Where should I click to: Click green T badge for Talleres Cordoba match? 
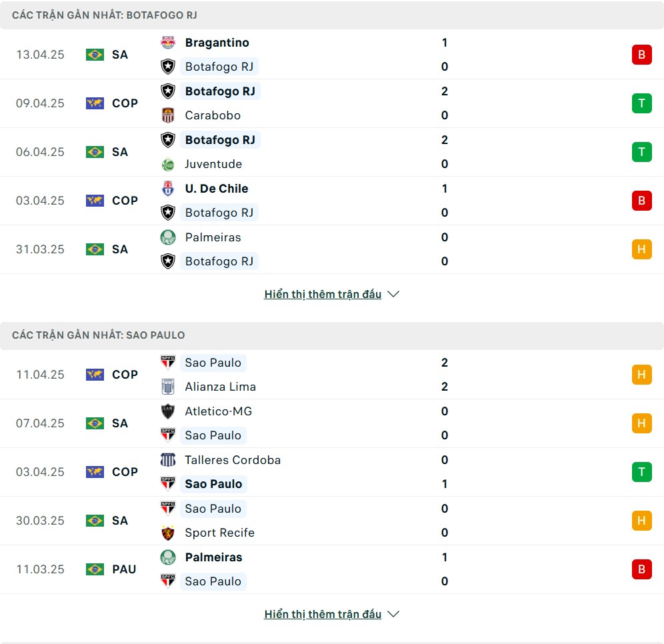(x=641, y=472)
